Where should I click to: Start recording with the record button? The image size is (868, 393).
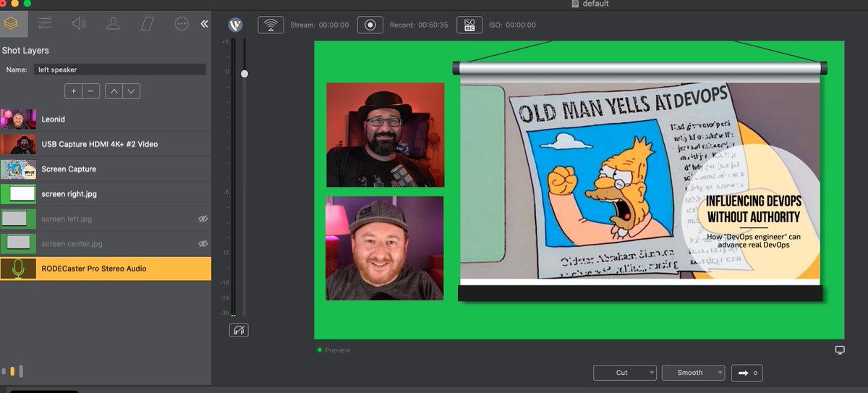[370, 25]
